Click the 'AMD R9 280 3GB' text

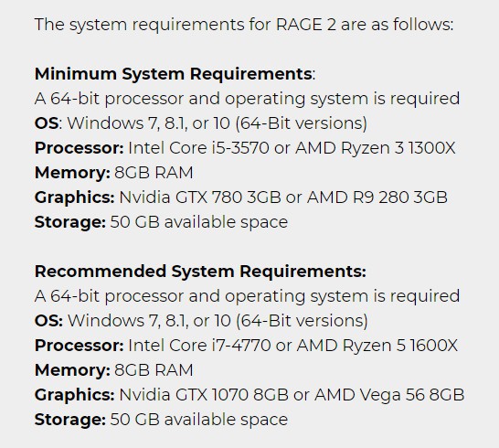tap(377, 197)
